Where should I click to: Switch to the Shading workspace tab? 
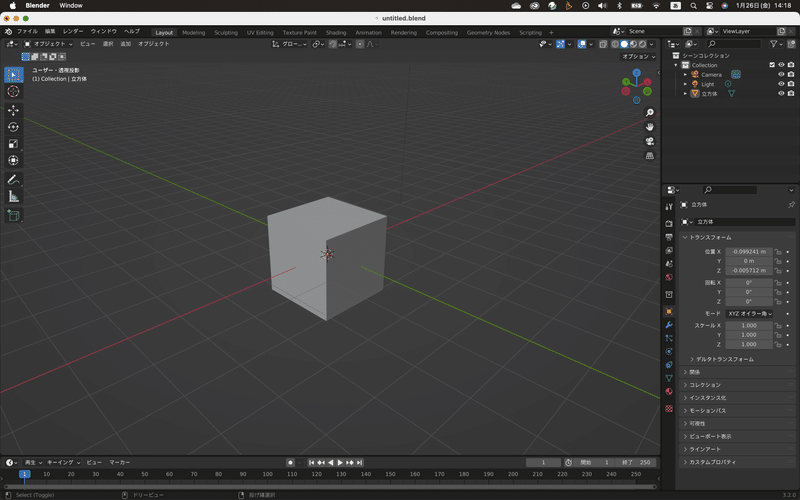(x=336, y=32)
